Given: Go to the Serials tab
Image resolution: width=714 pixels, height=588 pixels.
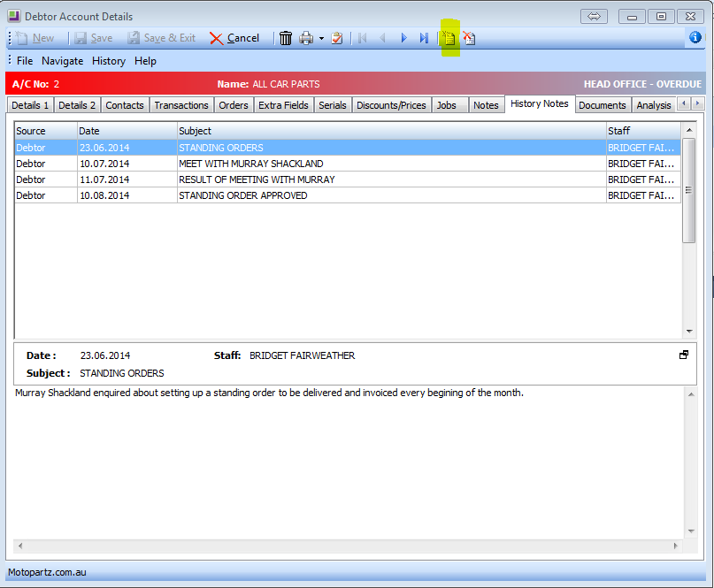Looking at the screenshot, I should pos(333,105).
